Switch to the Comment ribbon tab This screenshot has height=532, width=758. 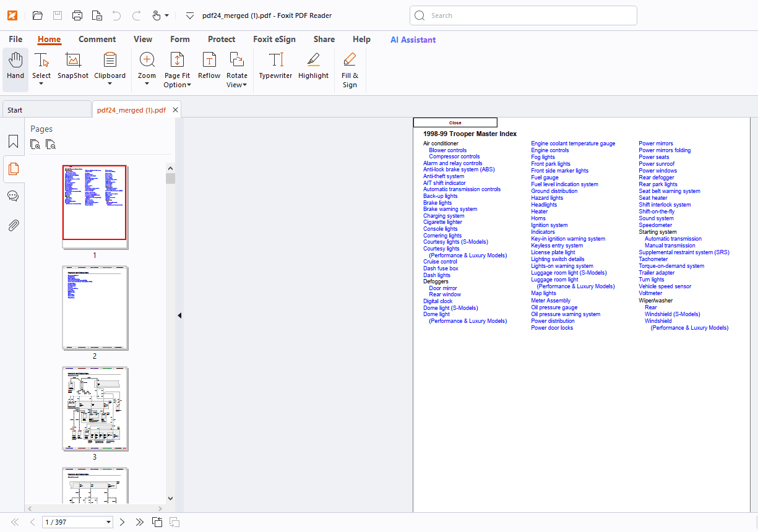pyautogui.click(x=97, y=40)
